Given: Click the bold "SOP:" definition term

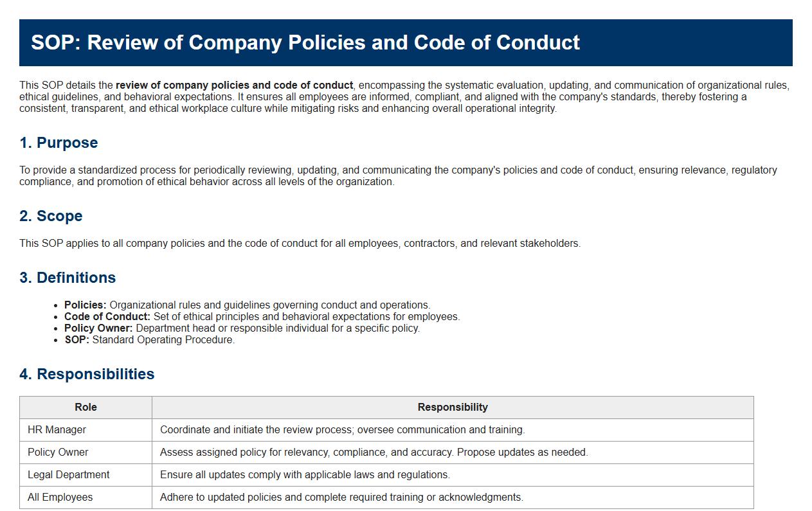Looking at the screenshot, I should (77, 340).
